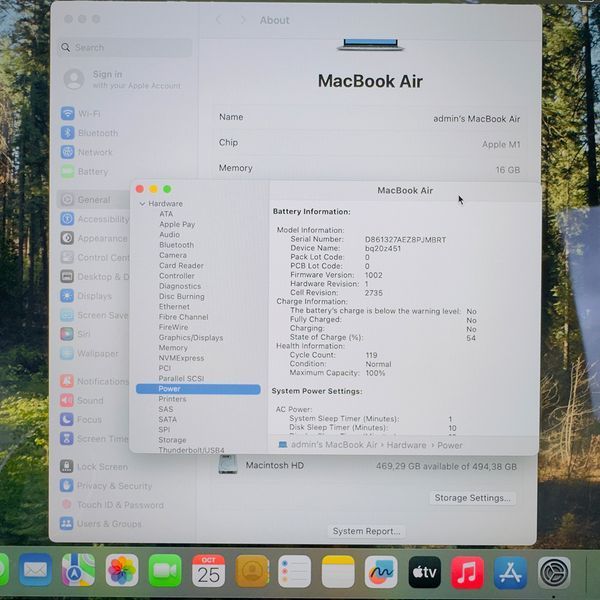Click System Report button
This screenshot has width=600, height=600.
pyautogui.click(x=366, y=531)
